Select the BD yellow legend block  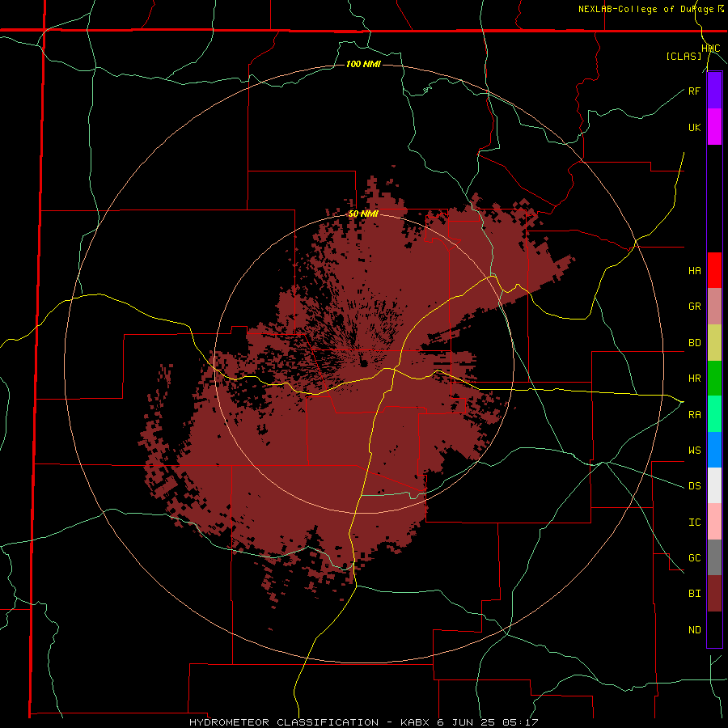point(714,343)
